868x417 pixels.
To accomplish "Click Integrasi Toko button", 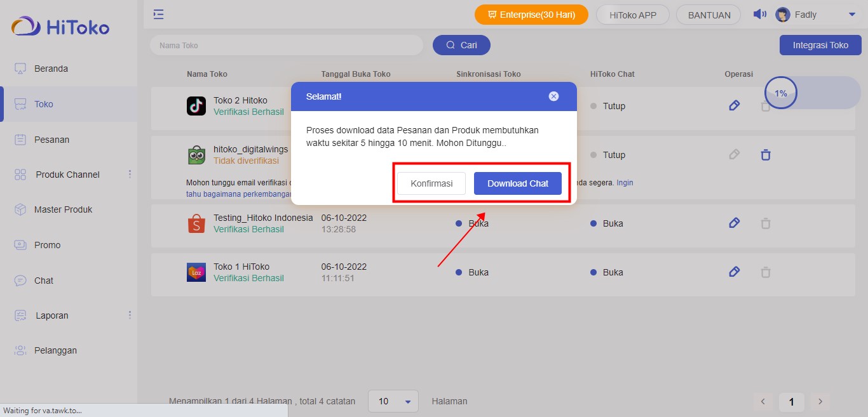I will pyautogui.click(x=820, y=45).
